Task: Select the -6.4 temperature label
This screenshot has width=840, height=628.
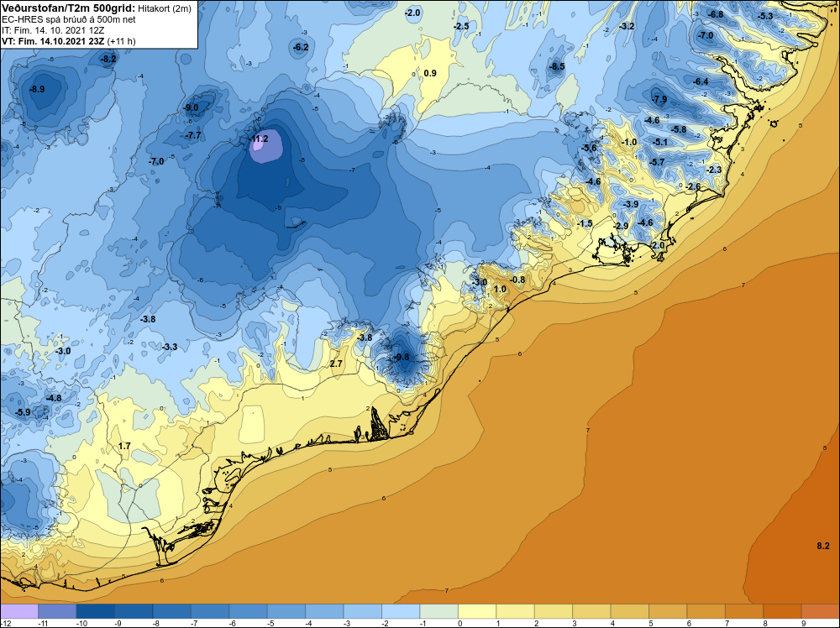Action: pyautogui.click(x=701, y=82)
